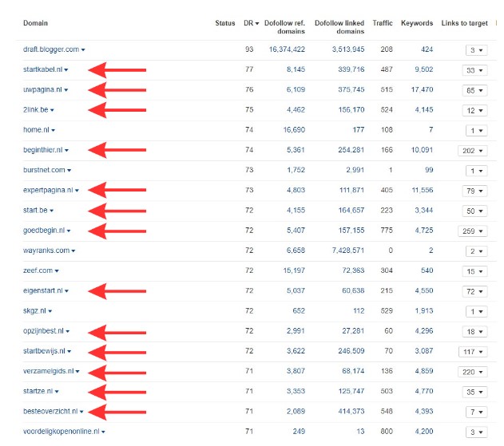Expand the 33 links dropdown for startkabel.nl
504x446 pixels.
point(474,70)
